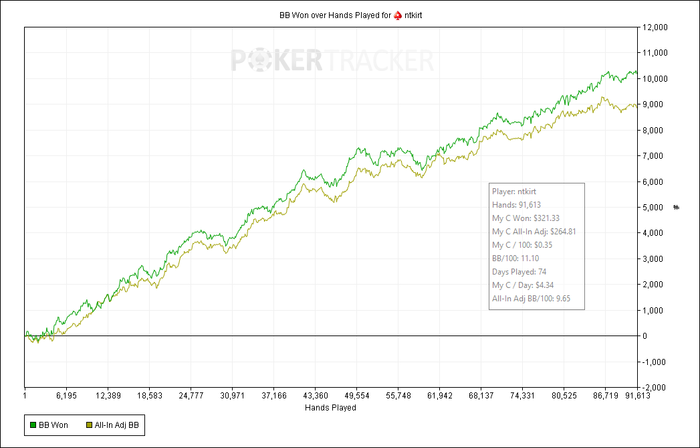Image resolution: width=700 pixels, height=448 pixels.
Task: Click the red spade icon in title
Action: coord(398,16)
